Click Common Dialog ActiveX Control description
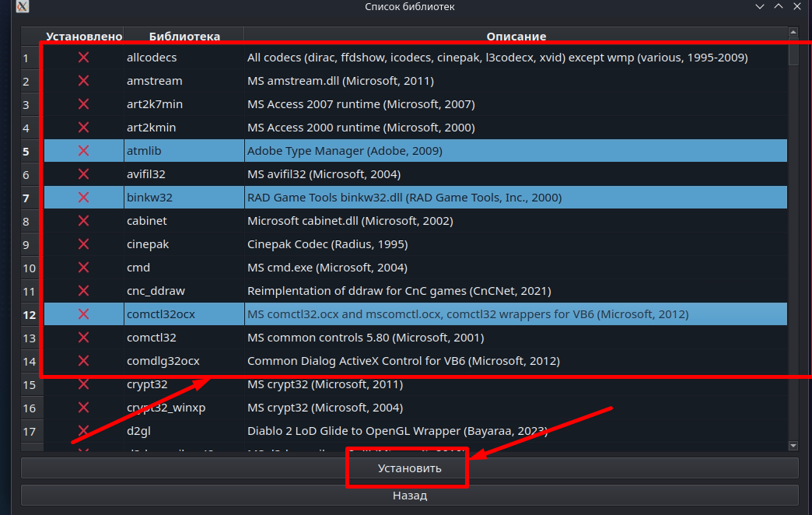The height and width of the screenshot is (515, 812). click(x=404, y=361)
